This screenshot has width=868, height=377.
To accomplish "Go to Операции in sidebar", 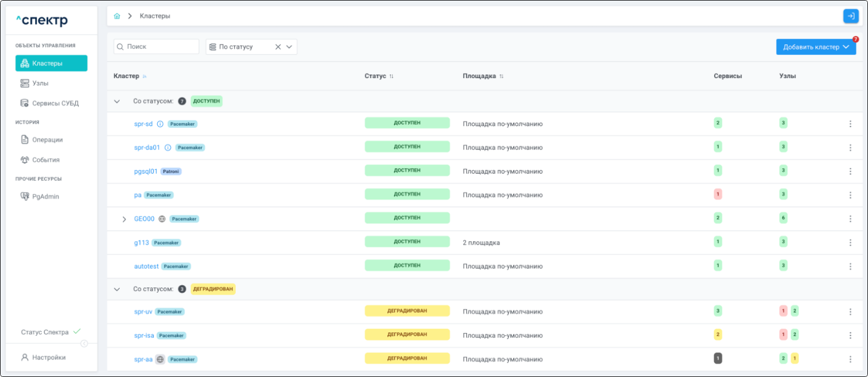I will [47, 140].
